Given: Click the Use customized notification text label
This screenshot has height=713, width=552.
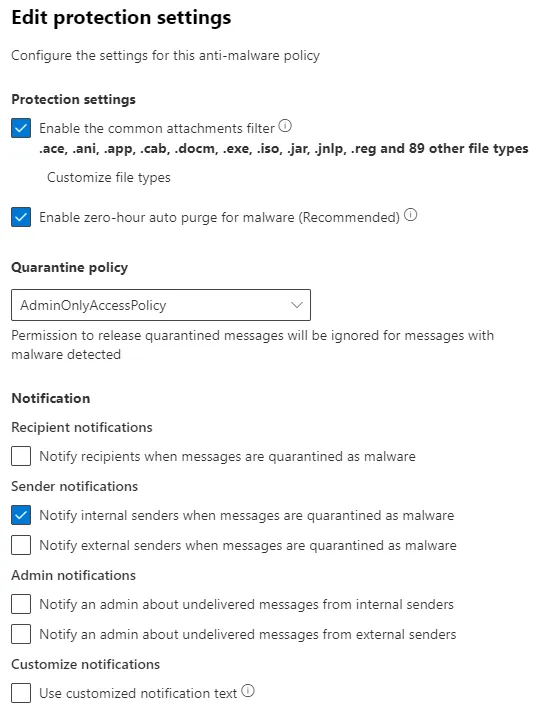Looking at the screenshot, I should coord(138,693).
